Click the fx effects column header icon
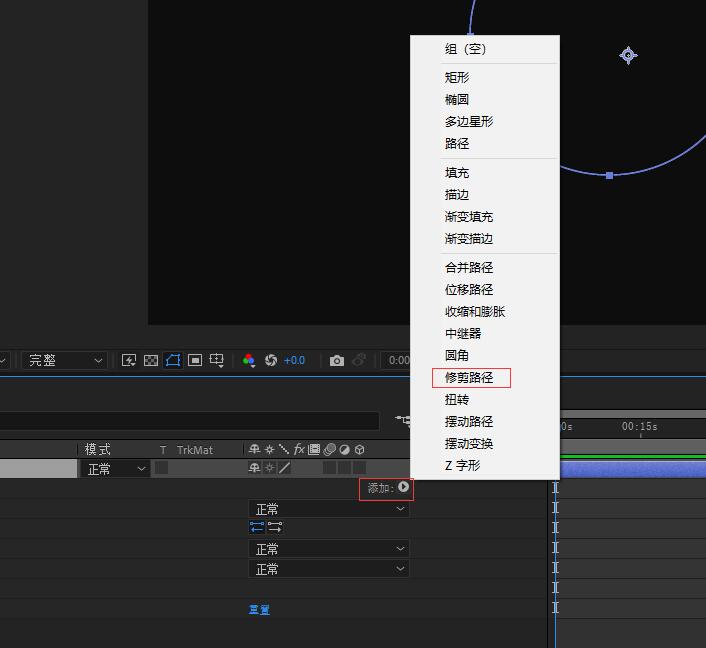The height and width of the screenshot is (648, 706). pyautogui.click(x=299, y=449)
